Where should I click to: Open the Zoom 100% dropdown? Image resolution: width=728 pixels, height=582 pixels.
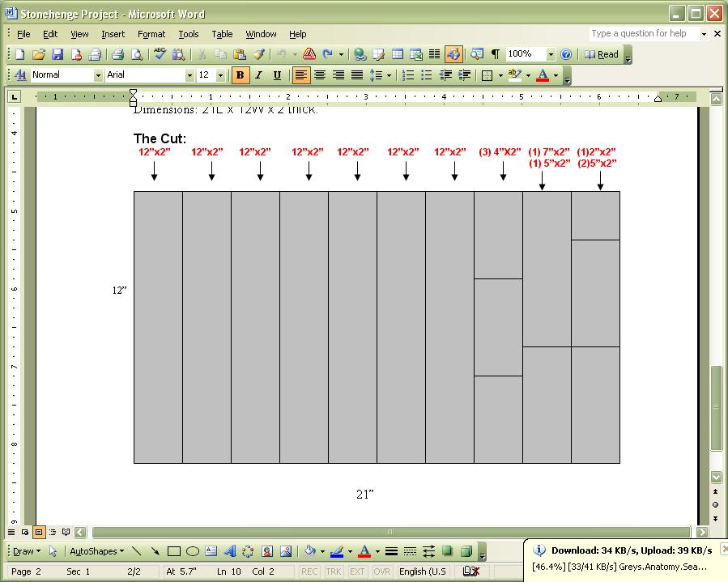pyautogui.click(x=551, y=54)
